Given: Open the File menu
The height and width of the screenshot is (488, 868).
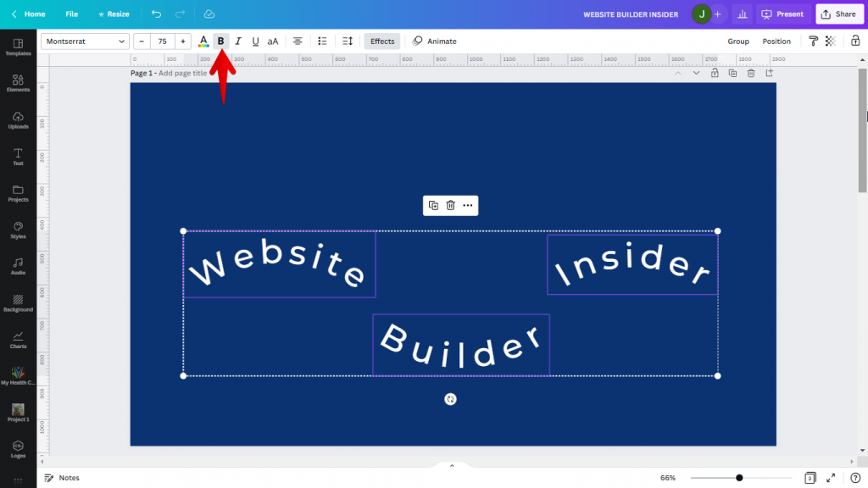Looking at the screenshot, I should click(x=72, y=14).
